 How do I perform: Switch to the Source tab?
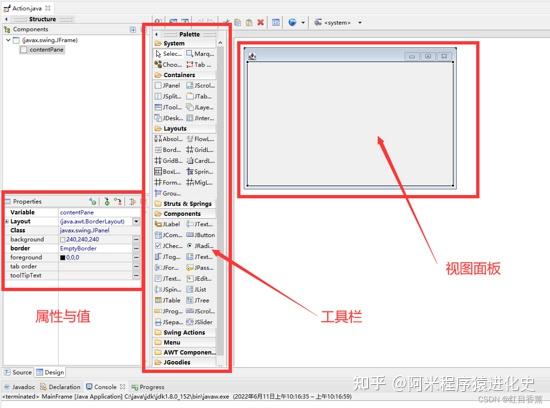click(x=18, y=372)
